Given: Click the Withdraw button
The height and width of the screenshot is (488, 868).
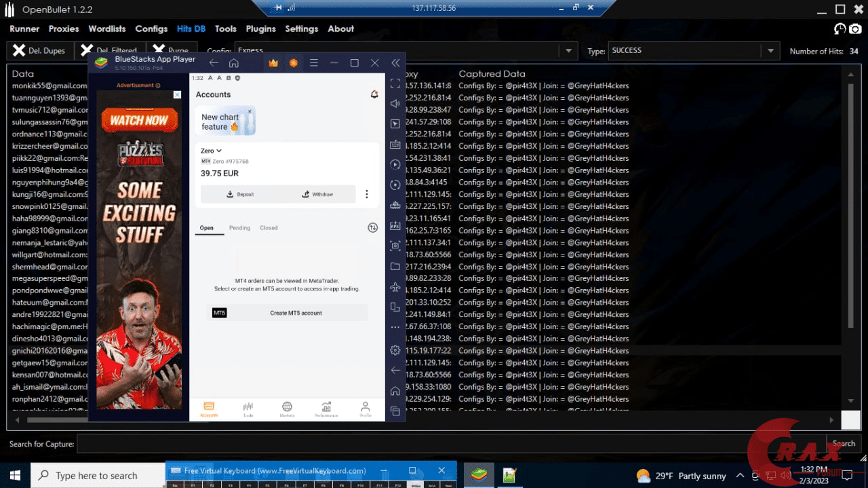Looking at the screenshot, I should pos(317,194).
